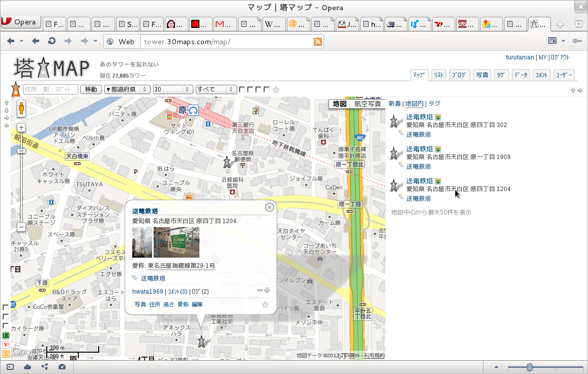
Task: Open Opera Link cloud icon in status bar
Action: 27,366
